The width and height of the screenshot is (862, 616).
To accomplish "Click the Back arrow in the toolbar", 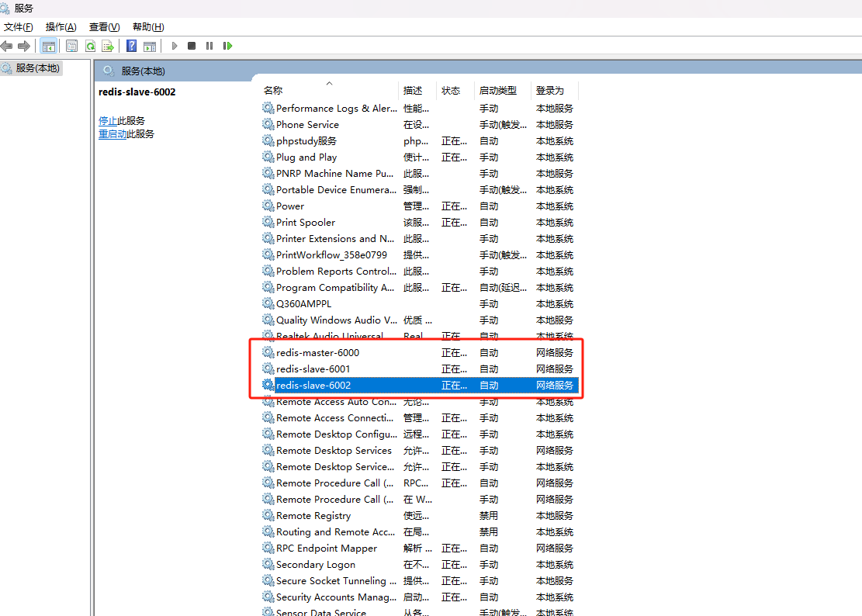I will 7,46.
